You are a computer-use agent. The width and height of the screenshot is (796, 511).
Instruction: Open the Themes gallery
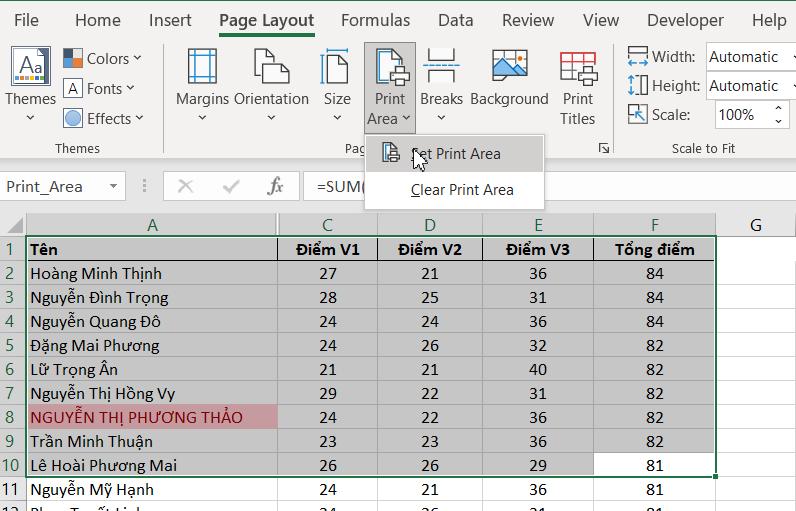point(30,84)
